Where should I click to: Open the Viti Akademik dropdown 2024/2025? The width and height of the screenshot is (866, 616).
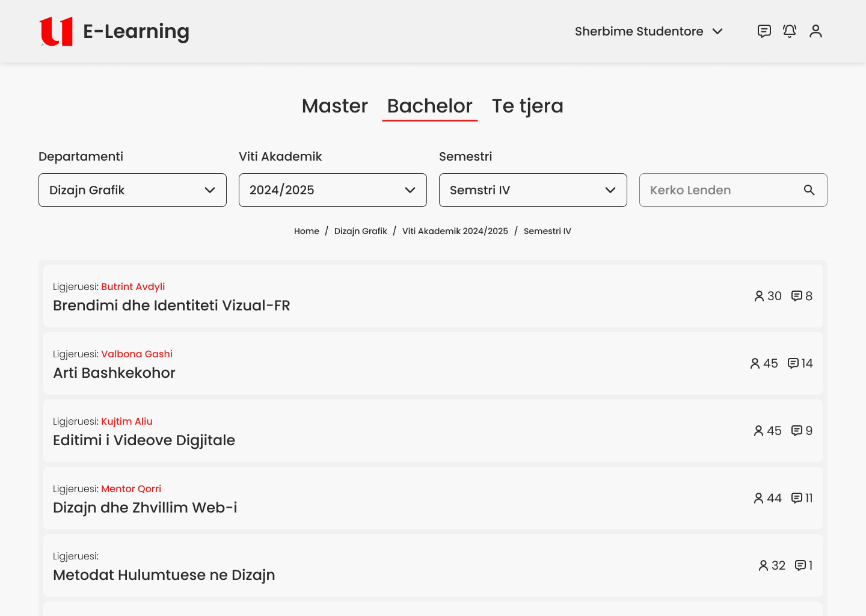click(x=333, y=190)
